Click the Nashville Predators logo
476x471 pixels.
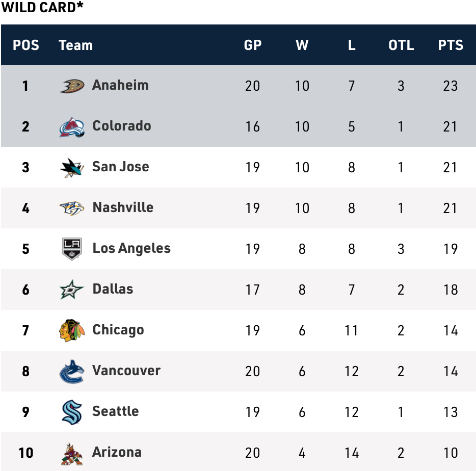coord(72,208)
